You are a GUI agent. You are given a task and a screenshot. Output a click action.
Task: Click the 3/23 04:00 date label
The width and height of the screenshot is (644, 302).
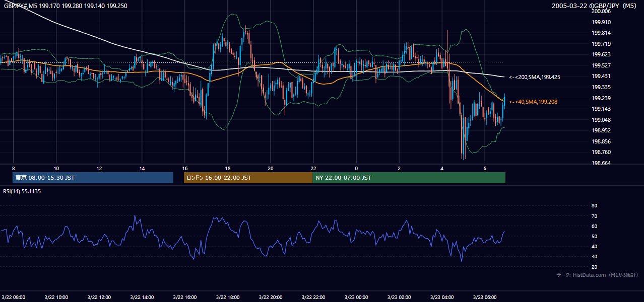tap(442, 297)
